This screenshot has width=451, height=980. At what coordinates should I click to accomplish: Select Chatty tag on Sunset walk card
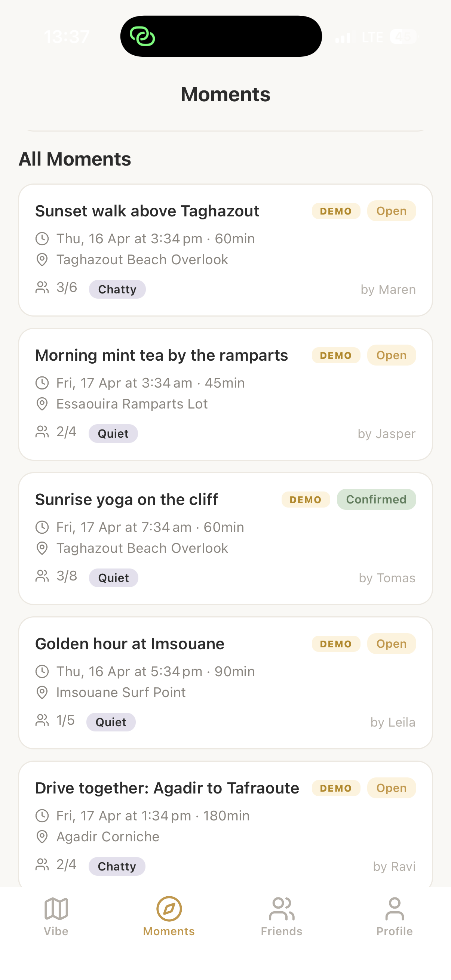(117, 290)
